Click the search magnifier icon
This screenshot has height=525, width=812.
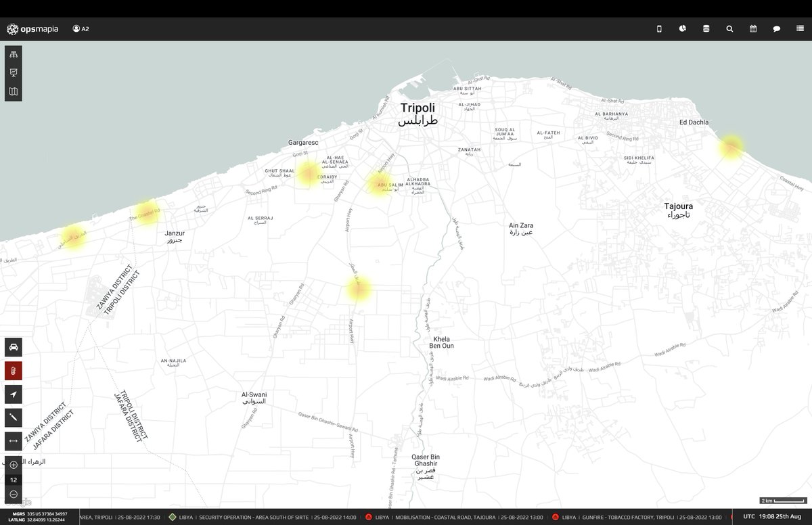click(x=729, y=29)
